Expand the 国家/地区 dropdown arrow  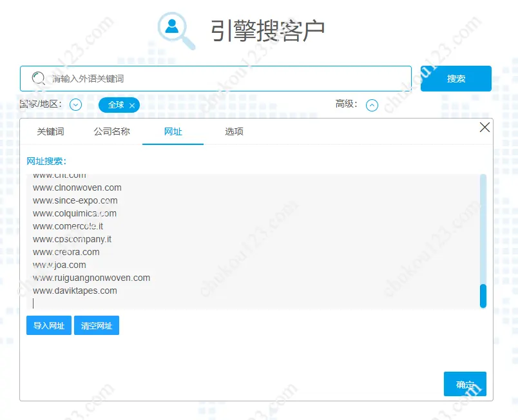75,105
